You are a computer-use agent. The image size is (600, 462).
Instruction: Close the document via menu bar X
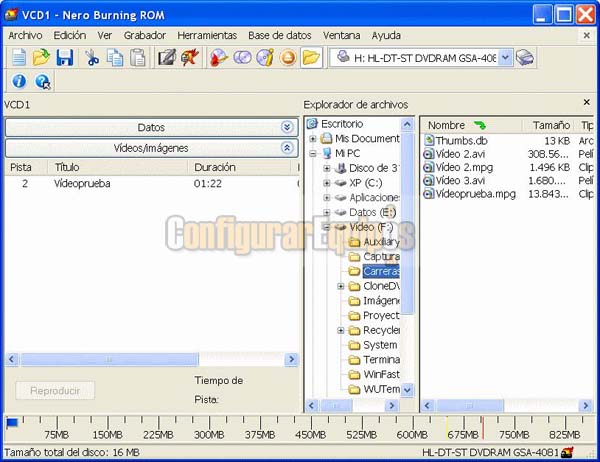tap(587, 35)
